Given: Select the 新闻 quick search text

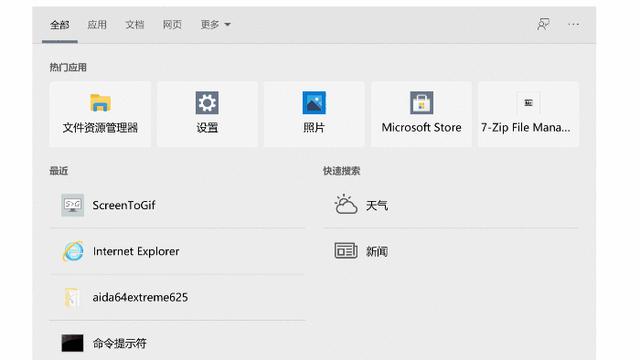Looking at the screenshot, I should point(377,251).
